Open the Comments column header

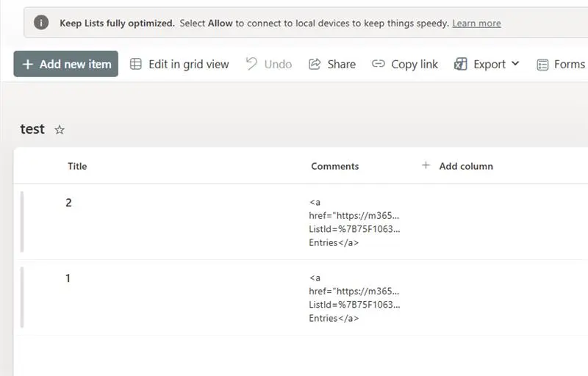point(335,166)
